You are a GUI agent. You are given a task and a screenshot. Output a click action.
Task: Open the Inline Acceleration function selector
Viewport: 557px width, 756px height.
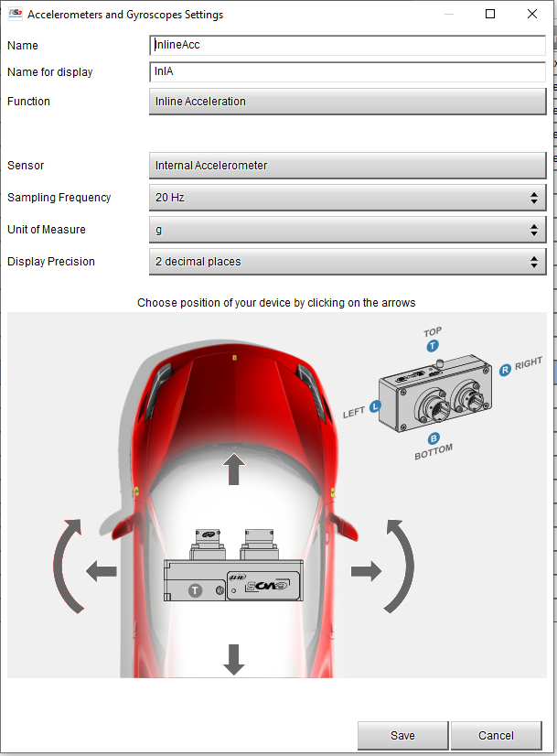[347, 102]
